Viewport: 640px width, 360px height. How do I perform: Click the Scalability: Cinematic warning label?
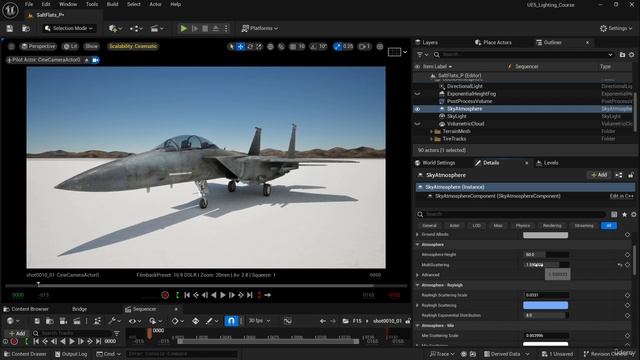click(133, 46)
